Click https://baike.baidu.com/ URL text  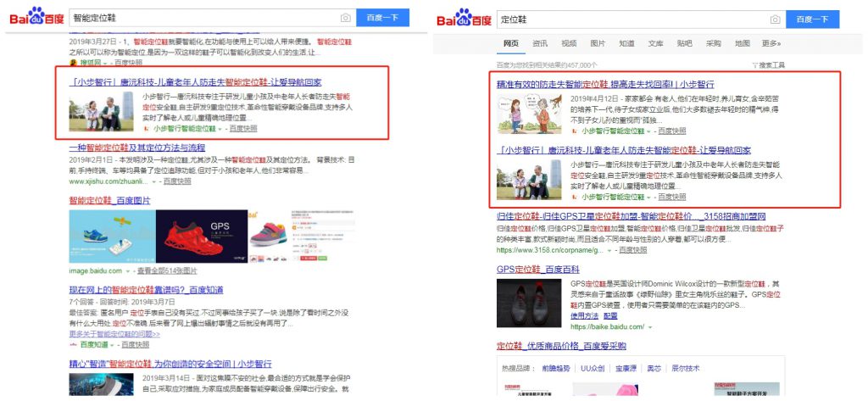(x=607, y=326)
